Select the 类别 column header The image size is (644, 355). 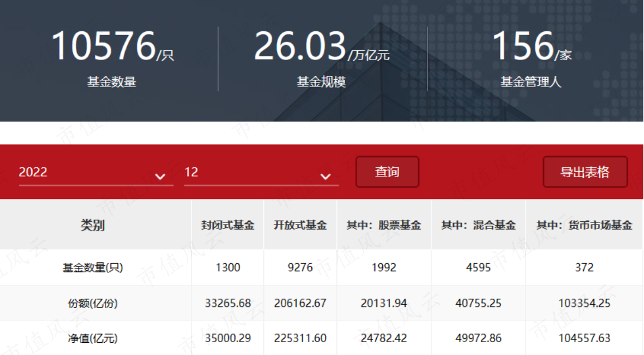click(93, 225)
